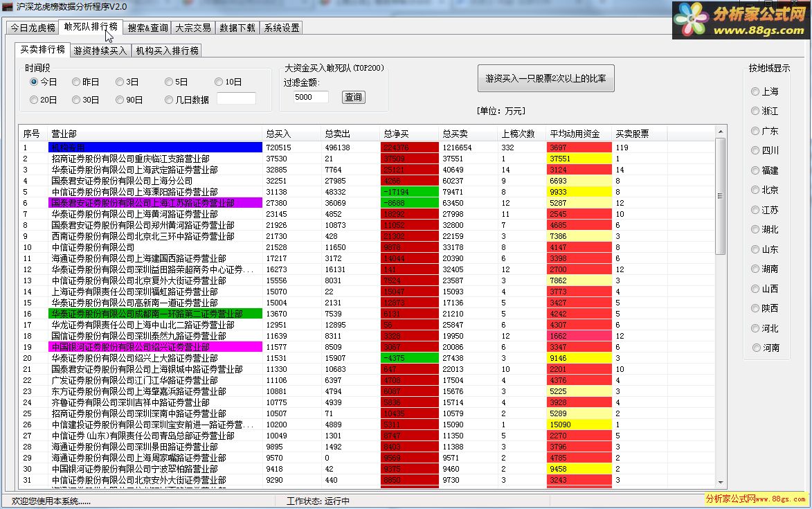Select row 招商证券股份有限公司重庆临江支路营业部
Image resolution: width=812 pixels, height=509 pixels.
coord(367,159)
